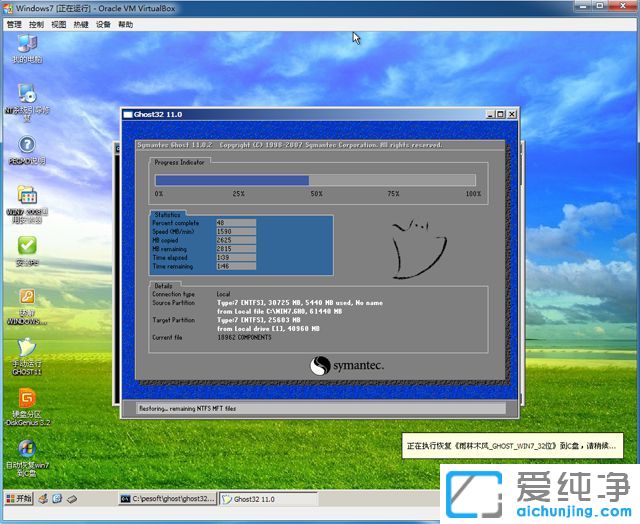Image resolution: width=640 pixels, height=524 pixels.
Task: Click the 正在执行恢复 notification tooltip
Action: click(512, 446)
